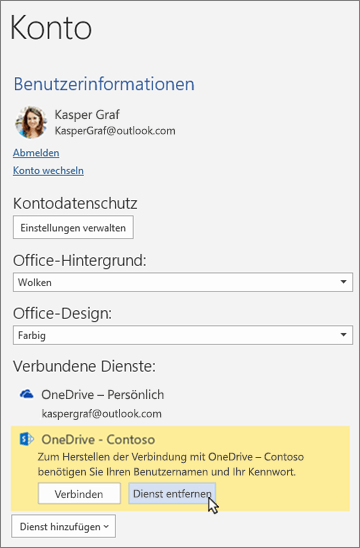
Task: Select the OneDrive – Persönlich service entry
Action: click(x=102, y=395)
